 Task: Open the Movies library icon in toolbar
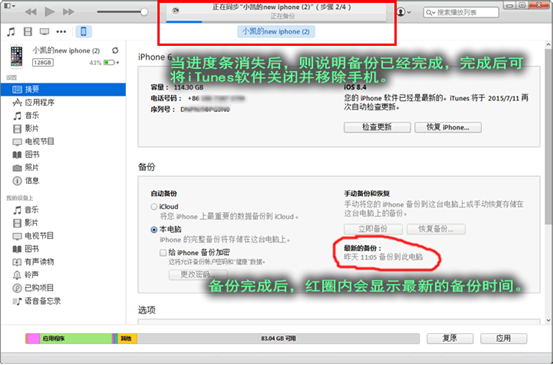(28, 32)
